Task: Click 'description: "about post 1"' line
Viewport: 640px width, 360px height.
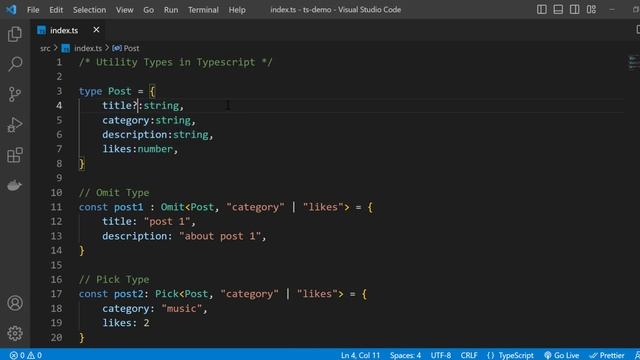Action: click(184, 236)
